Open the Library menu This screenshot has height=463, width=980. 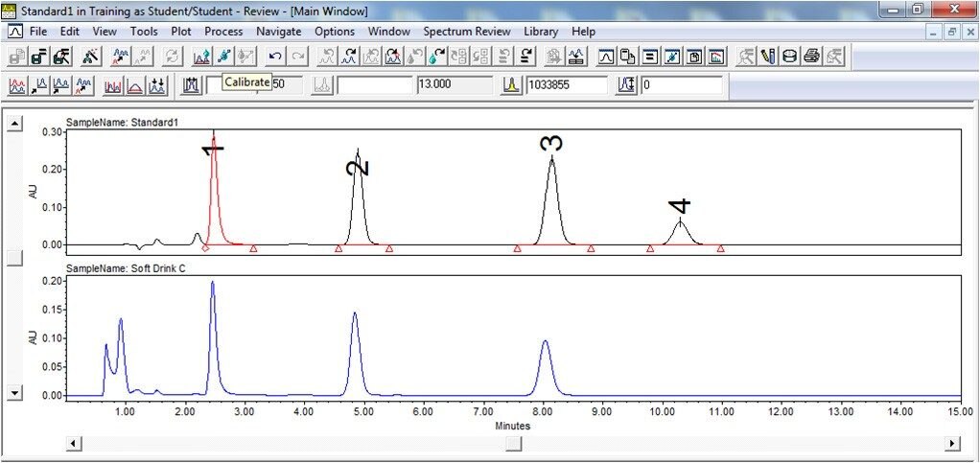pyautogui.click(x=541, y=32)
